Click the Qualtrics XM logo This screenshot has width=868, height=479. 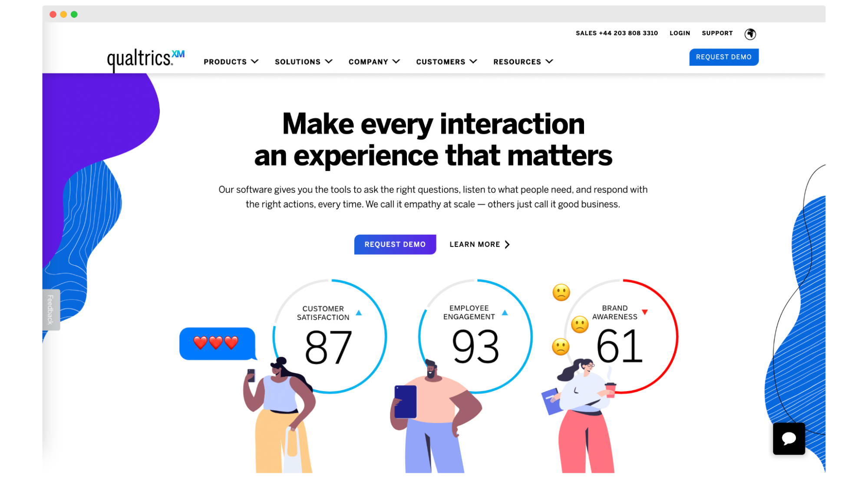pyautogui.click(x=145, y=57)
